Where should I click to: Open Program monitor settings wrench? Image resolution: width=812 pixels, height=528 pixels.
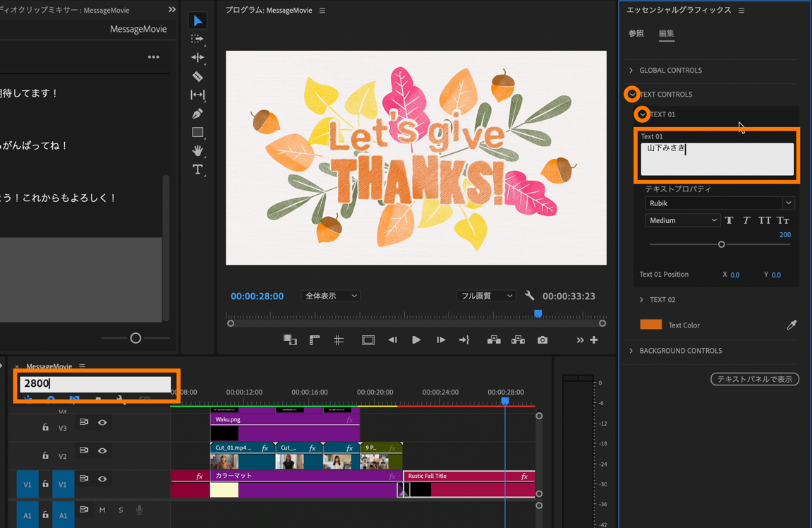point(529,295)
